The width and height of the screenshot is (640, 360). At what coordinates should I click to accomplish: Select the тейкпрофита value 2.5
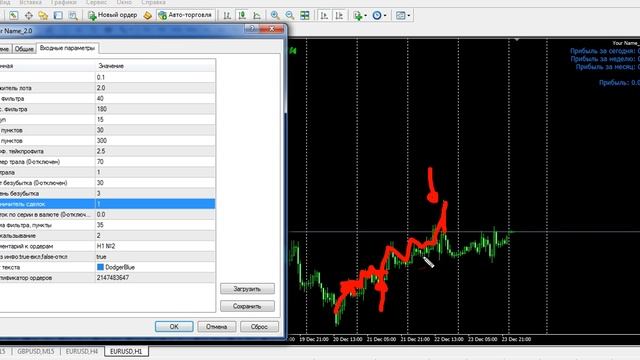click(155, 151)
